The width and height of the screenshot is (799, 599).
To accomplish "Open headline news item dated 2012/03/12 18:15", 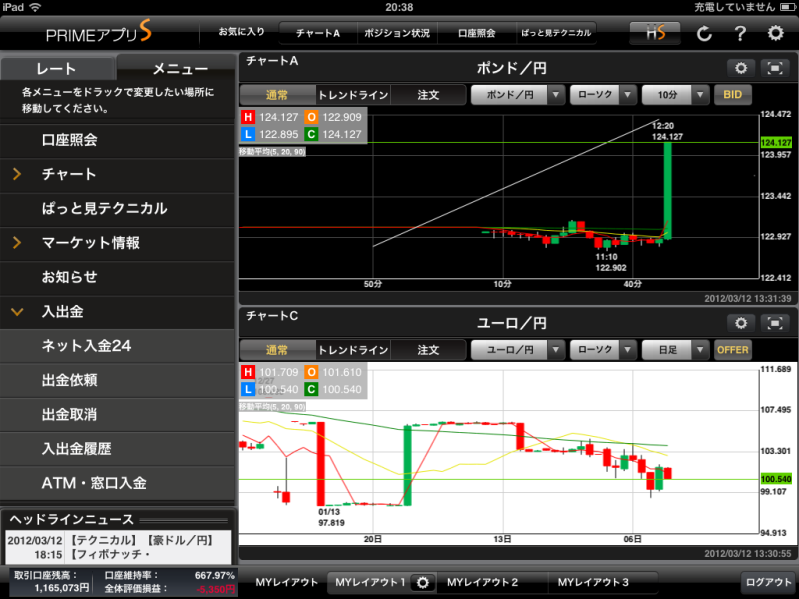I will (118, 547).
